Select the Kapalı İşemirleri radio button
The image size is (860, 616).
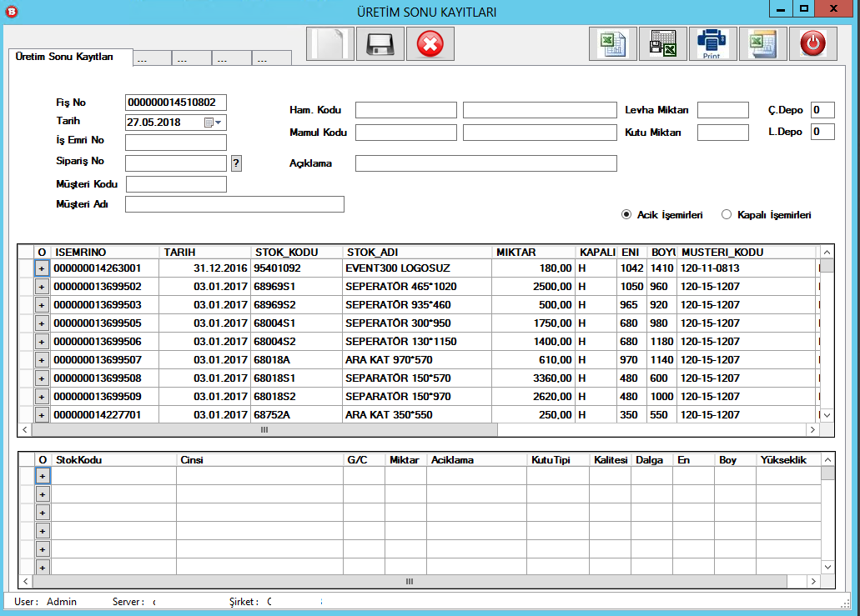point(727,214)
